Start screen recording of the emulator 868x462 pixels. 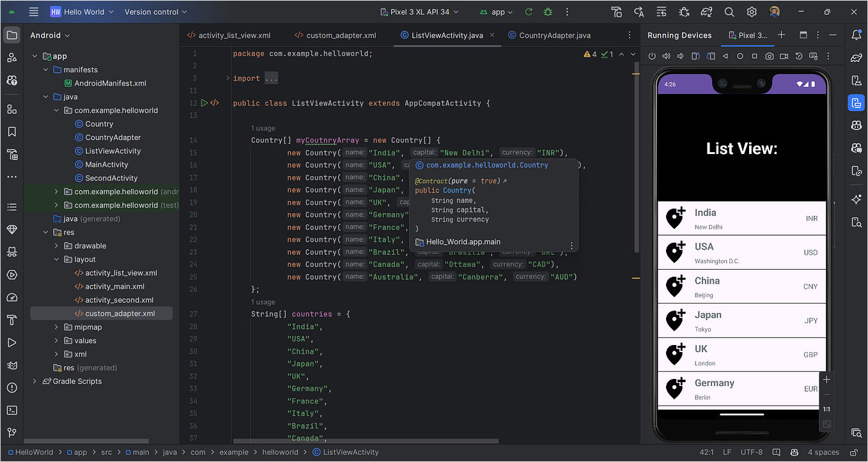pos(784,56)
